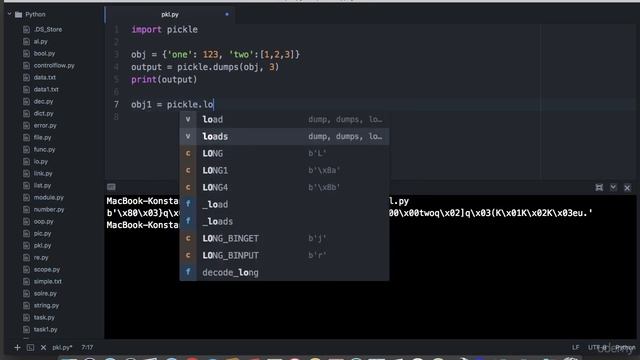640x360 pixels.
Task: Click line number 7 in the gutter
Action: 116,104
